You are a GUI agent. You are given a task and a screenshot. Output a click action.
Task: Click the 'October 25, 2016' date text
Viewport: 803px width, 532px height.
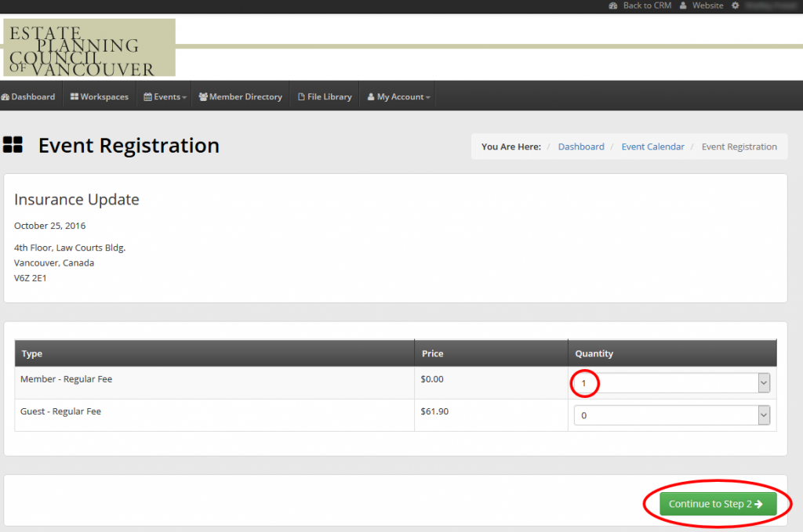tap(49, 226)
